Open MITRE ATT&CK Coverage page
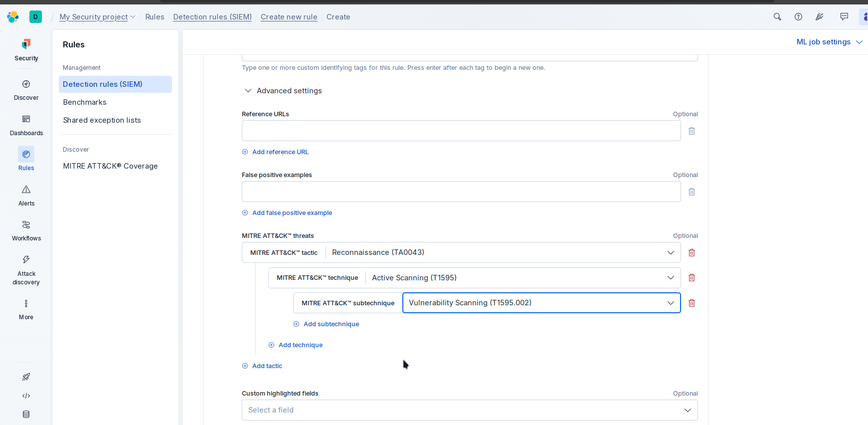Screen dimensions: 868x425 tap(110, 166)
